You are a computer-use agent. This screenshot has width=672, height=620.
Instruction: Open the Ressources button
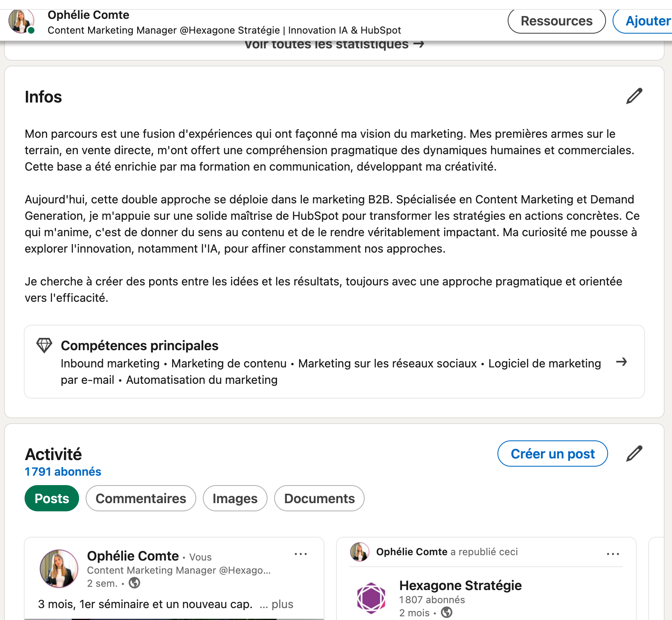click(x=556, y=21)
